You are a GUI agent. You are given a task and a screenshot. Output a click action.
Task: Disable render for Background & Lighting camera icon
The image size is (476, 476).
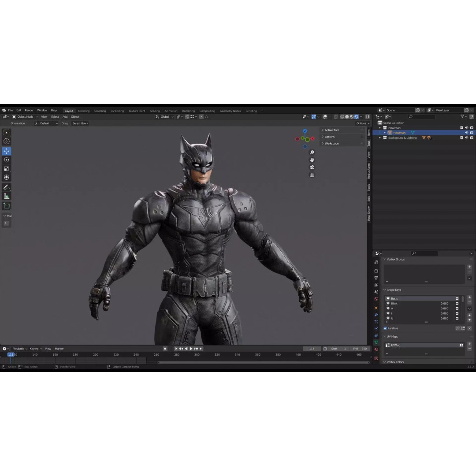[472, 138]
